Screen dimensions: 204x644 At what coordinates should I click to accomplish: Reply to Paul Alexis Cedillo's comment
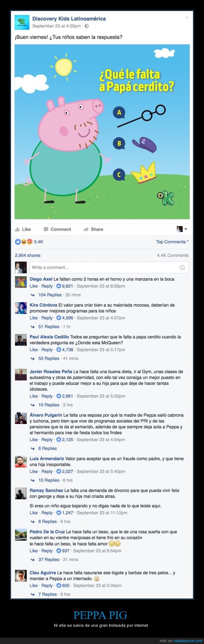click(x=47, y=350)
